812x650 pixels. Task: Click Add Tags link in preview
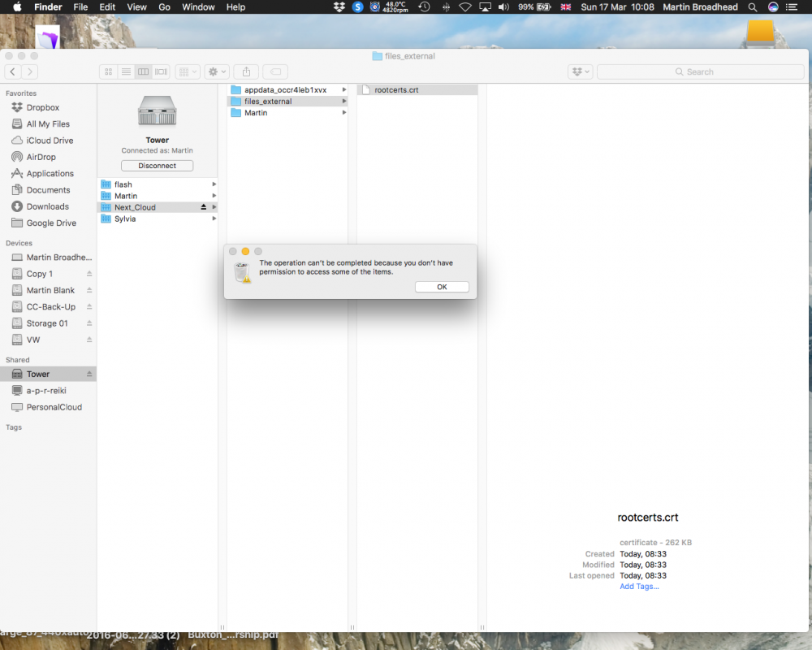click(639, 587)
